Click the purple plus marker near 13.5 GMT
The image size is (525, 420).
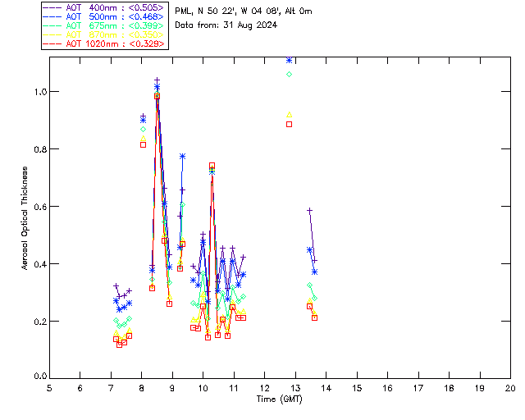310,210
